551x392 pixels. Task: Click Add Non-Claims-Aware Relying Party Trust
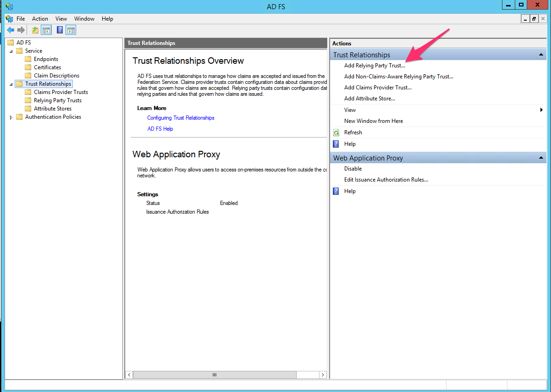tap(399, 77)
